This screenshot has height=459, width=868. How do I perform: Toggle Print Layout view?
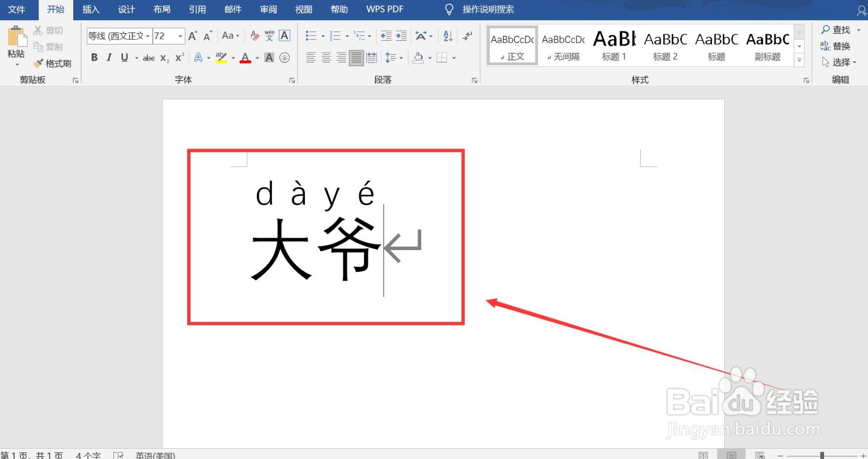pyautogui.click(x=731, y=455)
